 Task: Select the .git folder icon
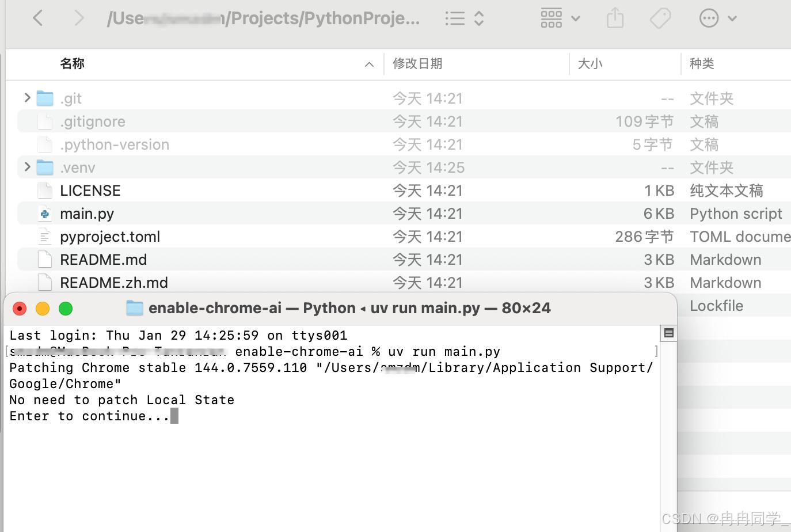45,98
